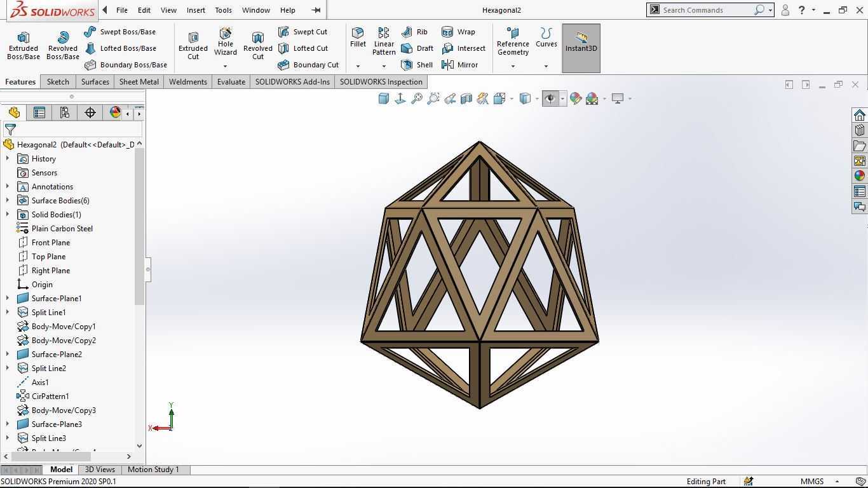Expand the Surface Bodies(6) folder
868x488 pixels.
(x=8, y=201)
